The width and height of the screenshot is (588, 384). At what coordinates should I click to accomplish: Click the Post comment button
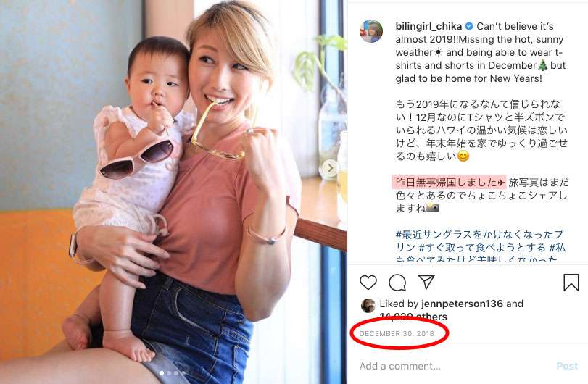tap(567, 366)
